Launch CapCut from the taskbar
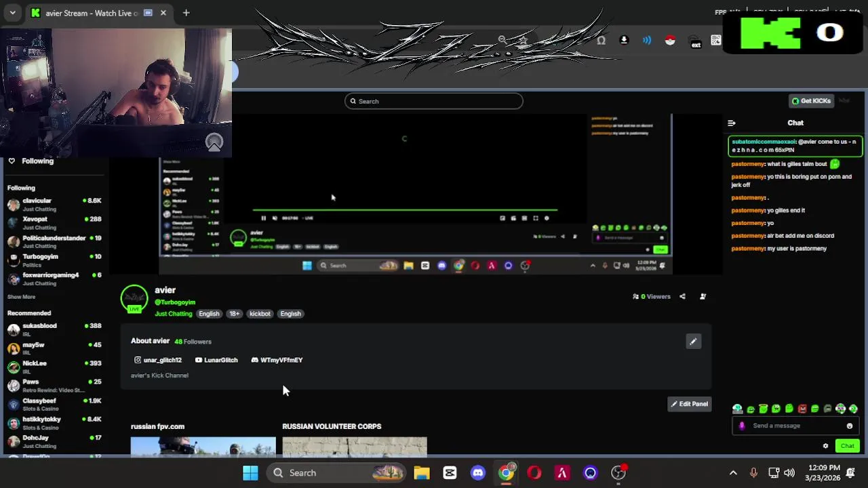This screenshot has height=488, width=868. [x=450, y=473]
